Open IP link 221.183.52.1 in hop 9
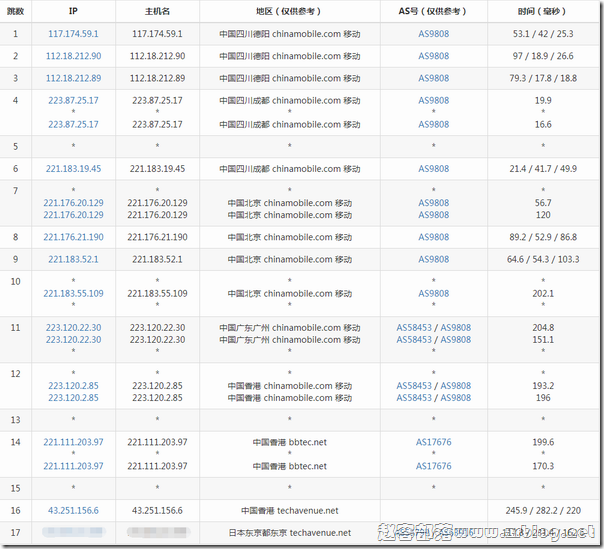Image resolution: width=604 pixels, height=549 pixels. pos(73,259)
